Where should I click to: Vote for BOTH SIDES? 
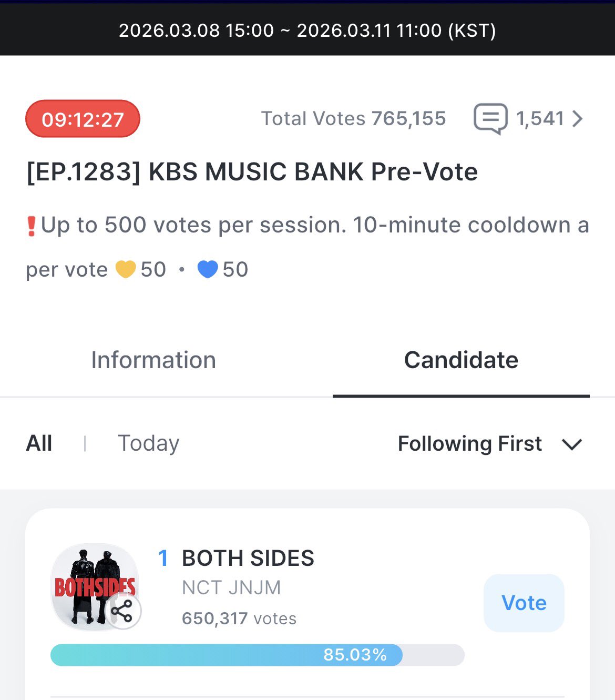click(524, 603)
